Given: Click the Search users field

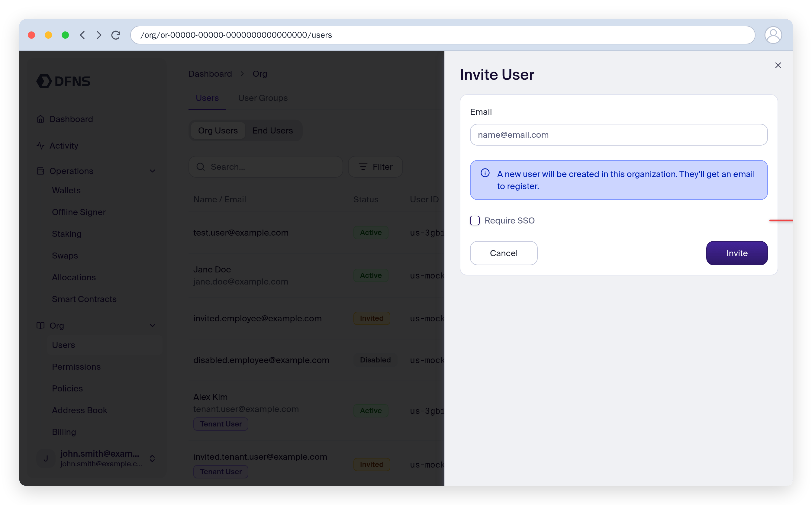Looking at the screenshot, I should [x=266, y=167].
